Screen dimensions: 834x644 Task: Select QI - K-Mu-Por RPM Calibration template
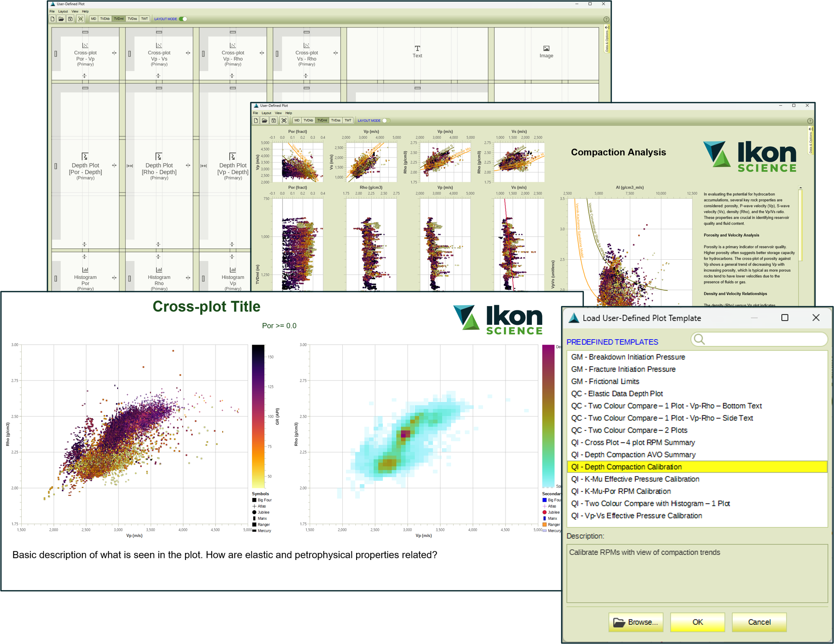pos(697,491)
